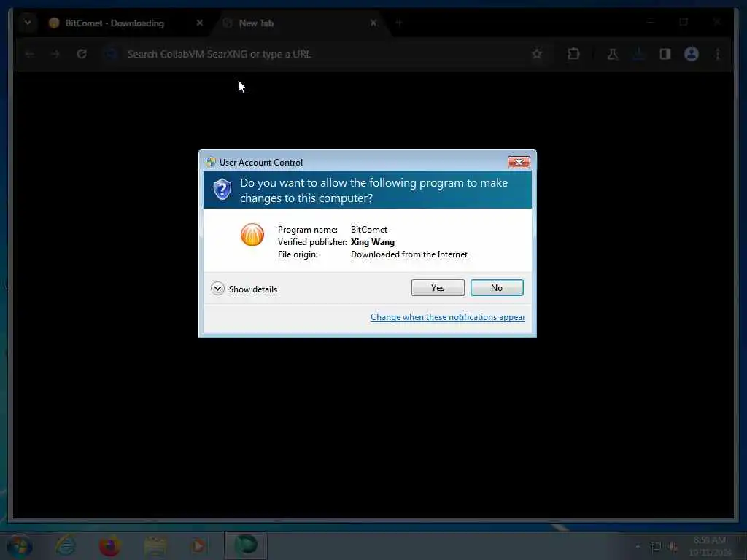Close the New Tab browser tab
Viewport: 747px width, 560px height.
[x=373, y=23]
